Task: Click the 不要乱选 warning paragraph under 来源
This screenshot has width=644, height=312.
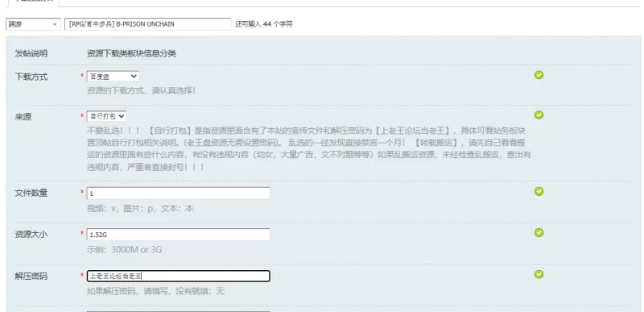Action: pyautogui.click(x=309, y=149)
